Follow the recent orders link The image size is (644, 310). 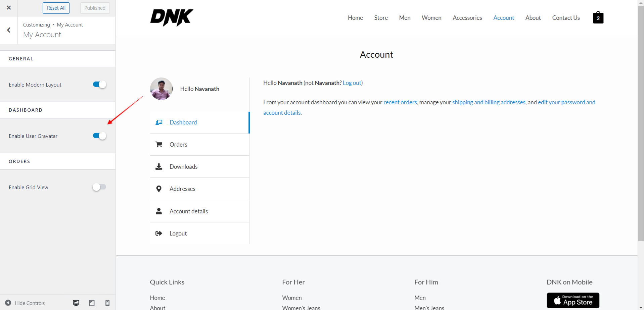pos(400,102)
